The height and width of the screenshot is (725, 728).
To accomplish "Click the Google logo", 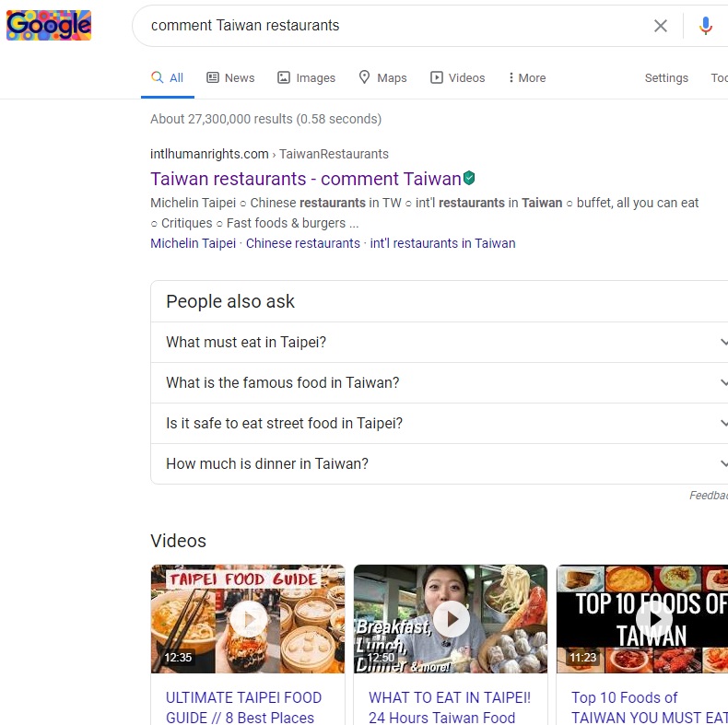I will (49, 26).
